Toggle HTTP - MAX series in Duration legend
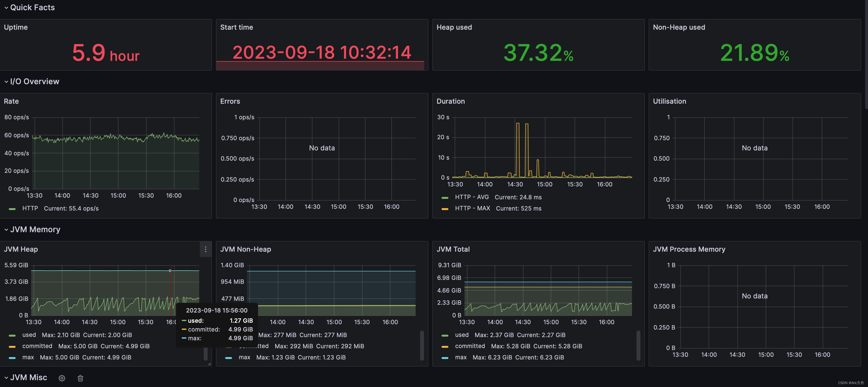This screenshot has height=387, width=868. [473, 209]
